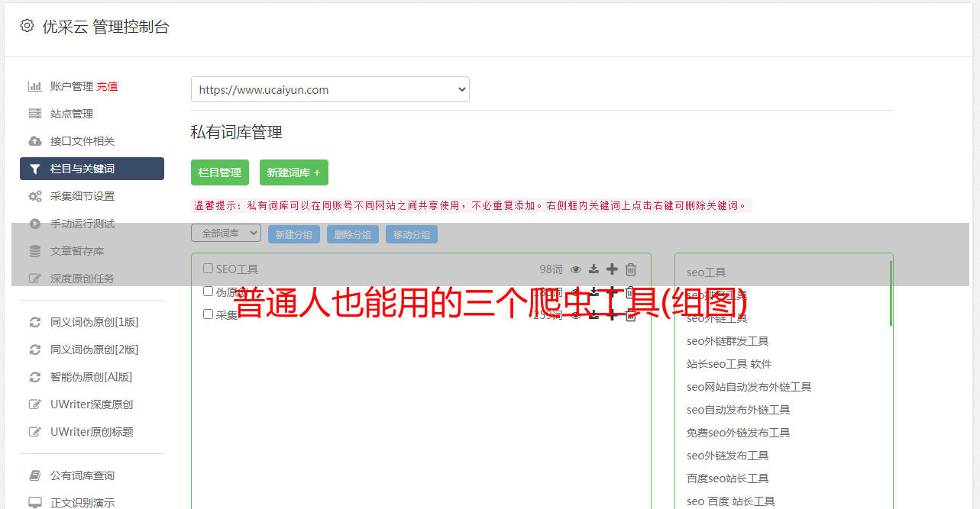The image size is (980, 509).
Task: Click the bar chart icon for 账户管理
Action: (34, 86)
